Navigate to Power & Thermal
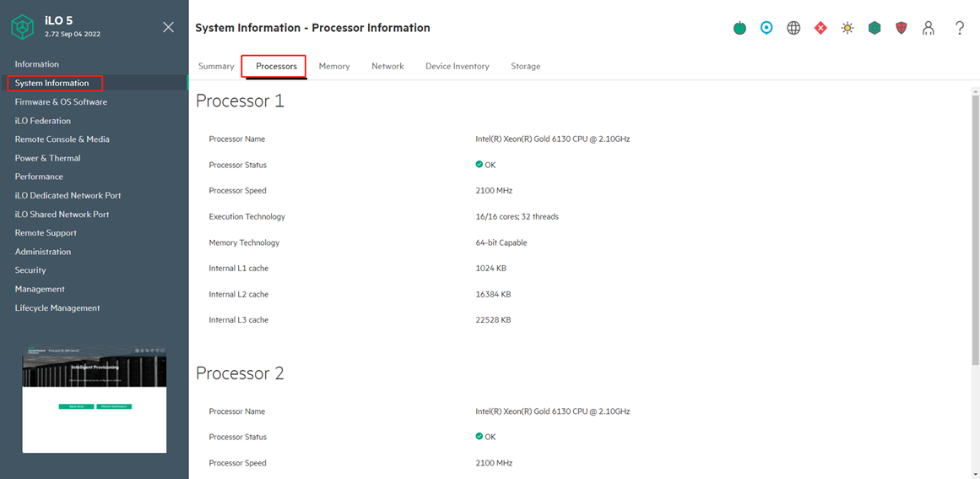980x479 pixels. pos(48,158)
